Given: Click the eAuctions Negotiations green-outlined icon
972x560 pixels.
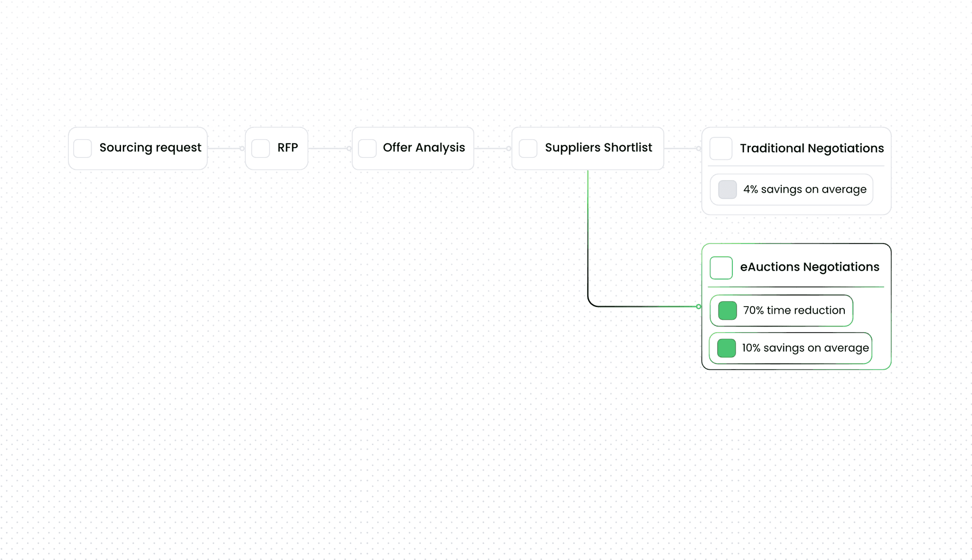Looking at the screenshot, I should (721, 268).
